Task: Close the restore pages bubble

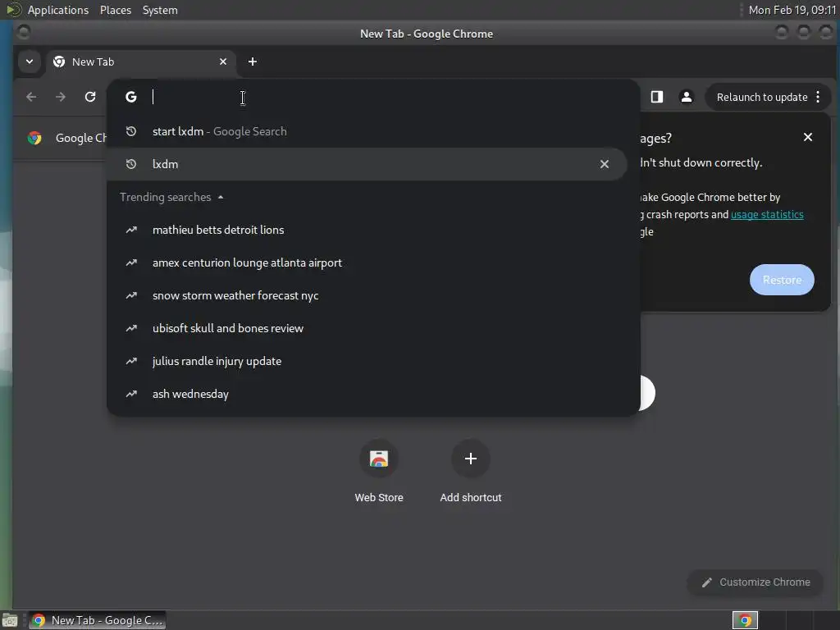Action: tap(808, 137)
